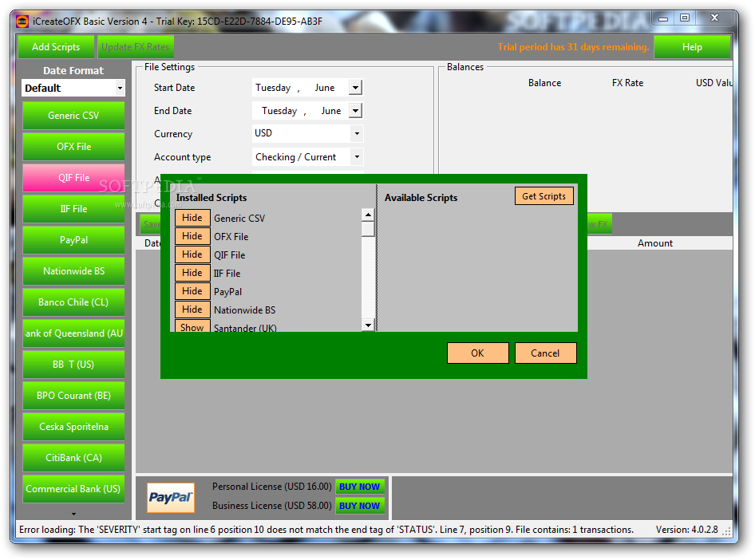
Task: Open End Date picker dropdown arrow
Action: pyautogui.click(x=355, y=111)
